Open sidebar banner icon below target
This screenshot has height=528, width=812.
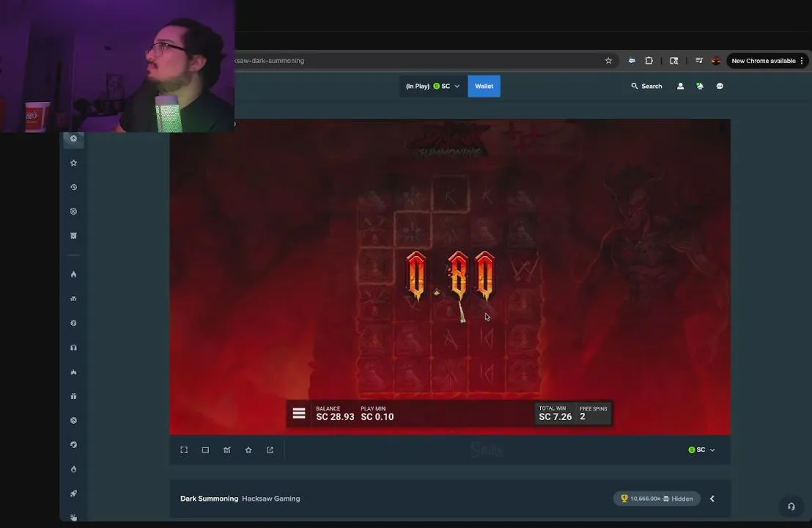(x=73, y=235)
